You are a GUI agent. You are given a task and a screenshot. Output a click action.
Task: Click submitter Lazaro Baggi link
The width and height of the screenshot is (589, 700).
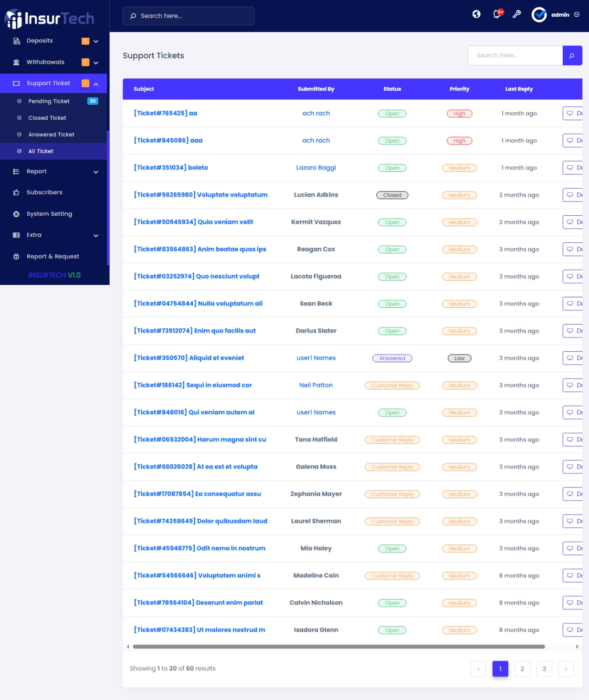tap(316, 167)
